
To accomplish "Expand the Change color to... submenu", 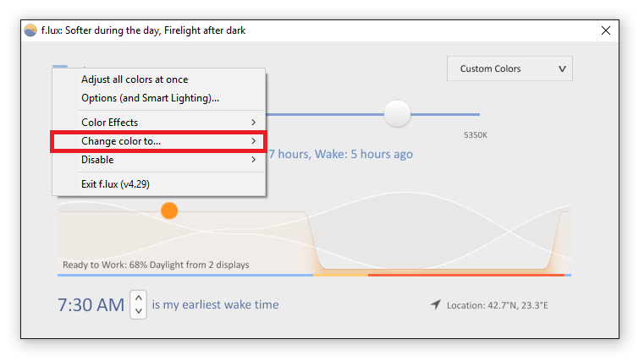I will click(158, 141).
